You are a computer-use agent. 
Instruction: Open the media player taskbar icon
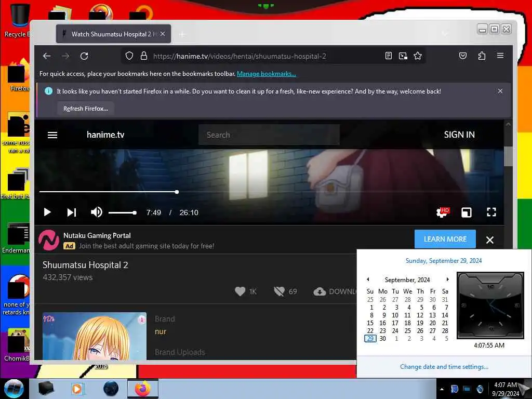[x=77, y=389]
